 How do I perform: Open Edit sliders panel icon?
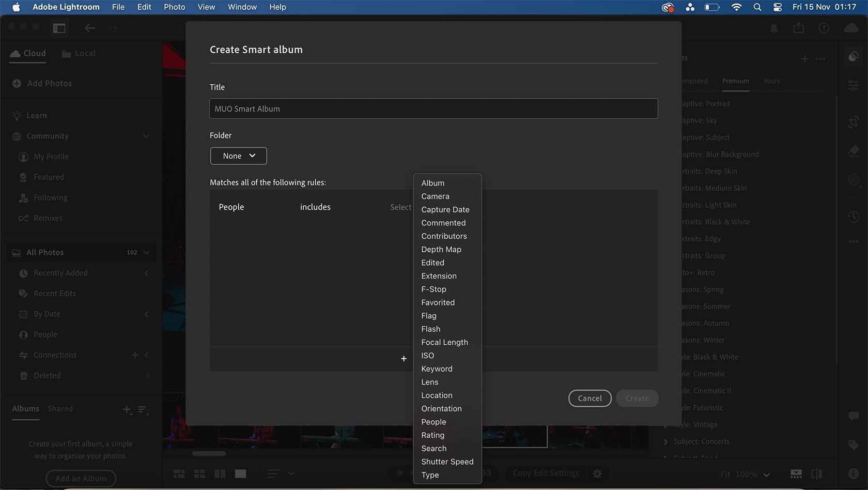(854, 85)
